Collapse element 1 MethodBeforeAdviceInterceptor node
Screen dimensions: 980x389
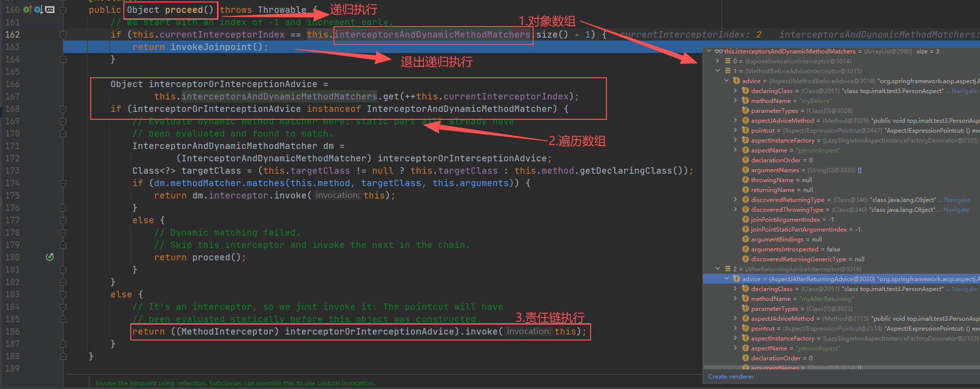[717, 71]
